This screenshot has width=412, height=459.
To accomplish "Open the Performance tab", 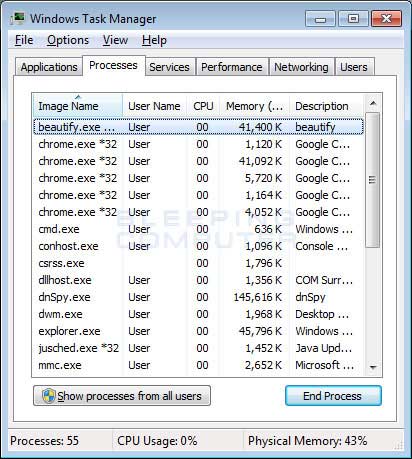I will [x=232, y=67].
